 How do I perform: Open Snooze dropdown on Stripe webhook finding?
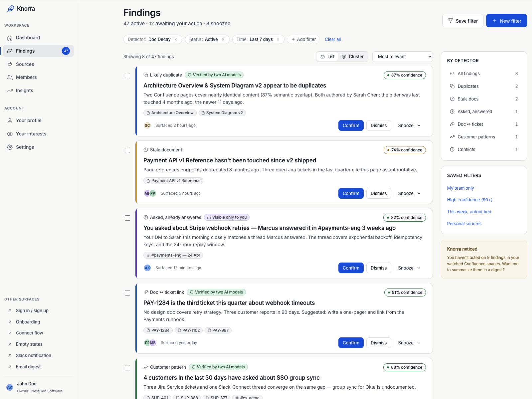(x=410, y=268)
